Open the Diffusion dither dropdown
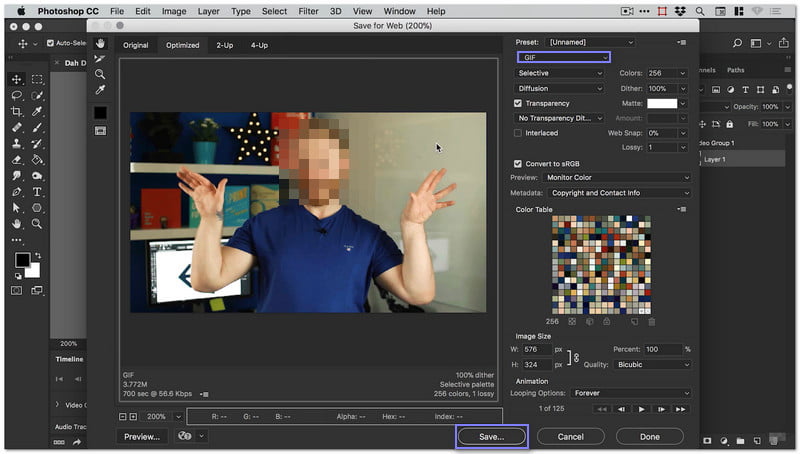This screenshot has width=800, height=454. coord(560,88)
